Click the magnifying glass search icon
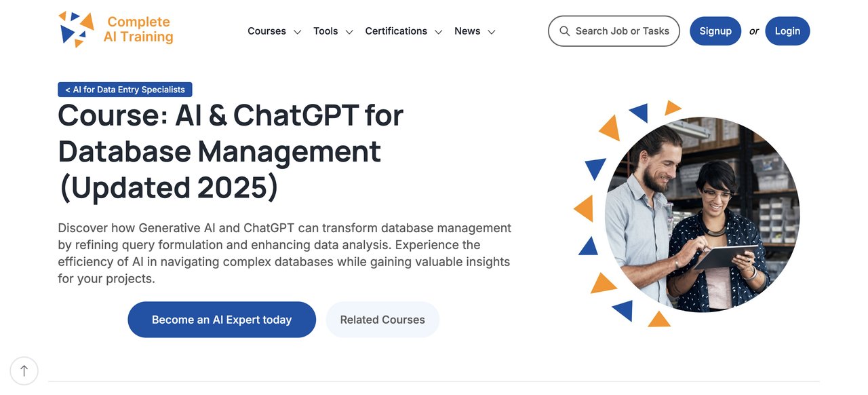This screenshot has height=395, width=868. 564,31
